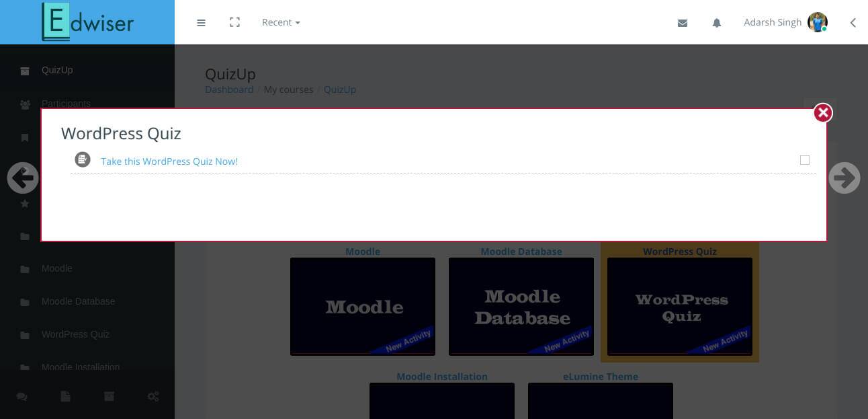This screenshot has width=868, height=419.
Task: Click the bookmark icon in sidebar
Action: [25, 137]
